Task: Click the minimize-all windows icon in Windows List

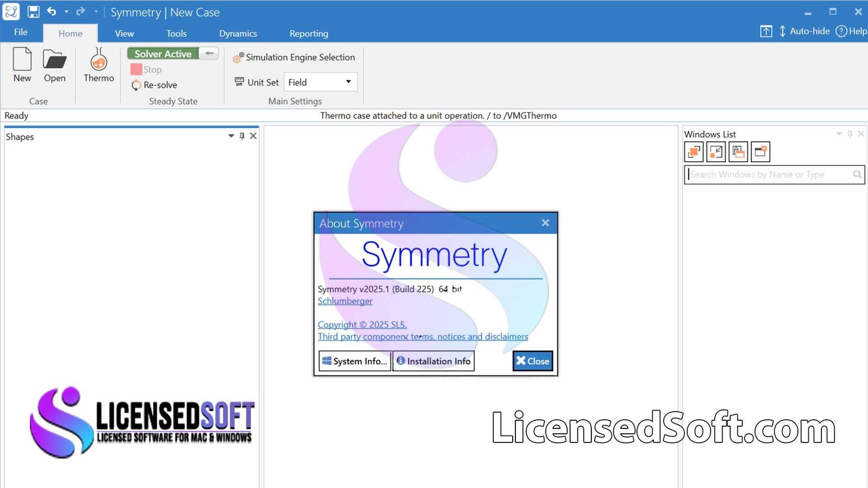Action: point(716,152)
